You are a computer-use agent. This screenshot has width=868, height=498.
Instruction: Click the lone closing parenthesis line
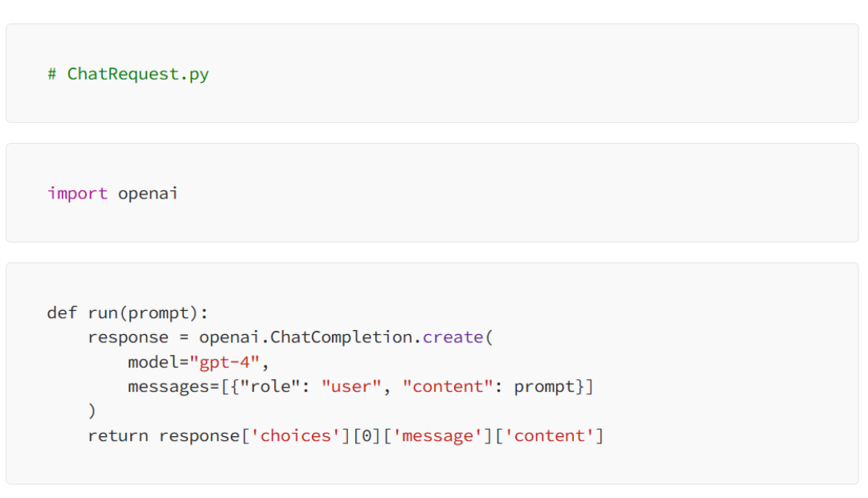(92, 411)
